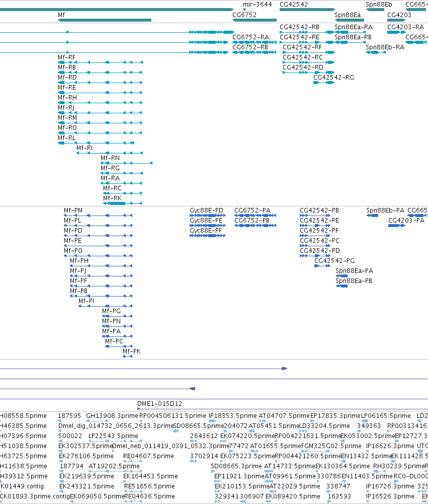428x504 pixels.
Task: Select the Spn88Ea gene span
Action: (349, 20)
